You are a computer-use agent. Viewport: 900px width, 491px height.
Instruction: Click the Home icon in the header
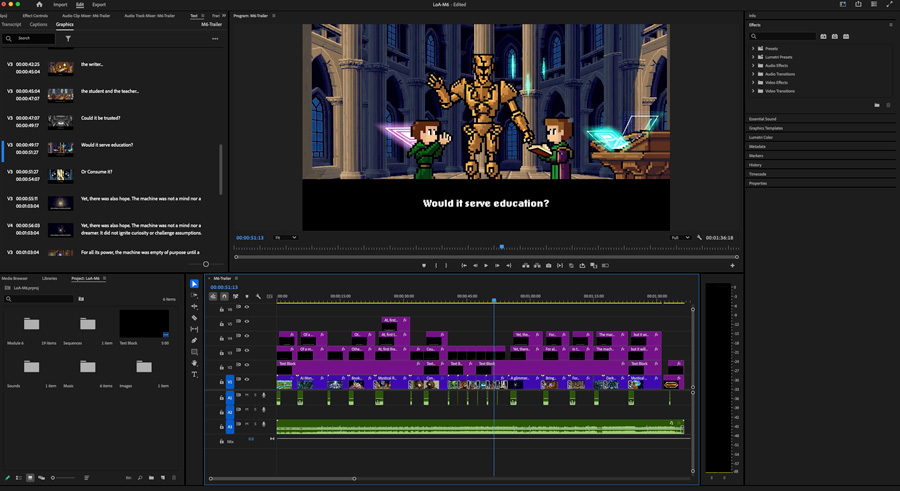(x=39, y=4)
